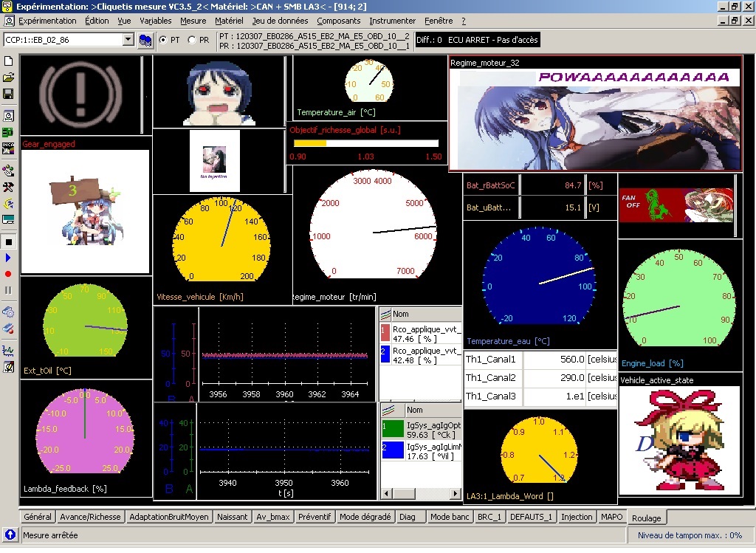The height and width of the screenshot is (553, 756).
Task: Click the red swatch of Rco_applique_vvt 47.46
Action: click(385, 333)
